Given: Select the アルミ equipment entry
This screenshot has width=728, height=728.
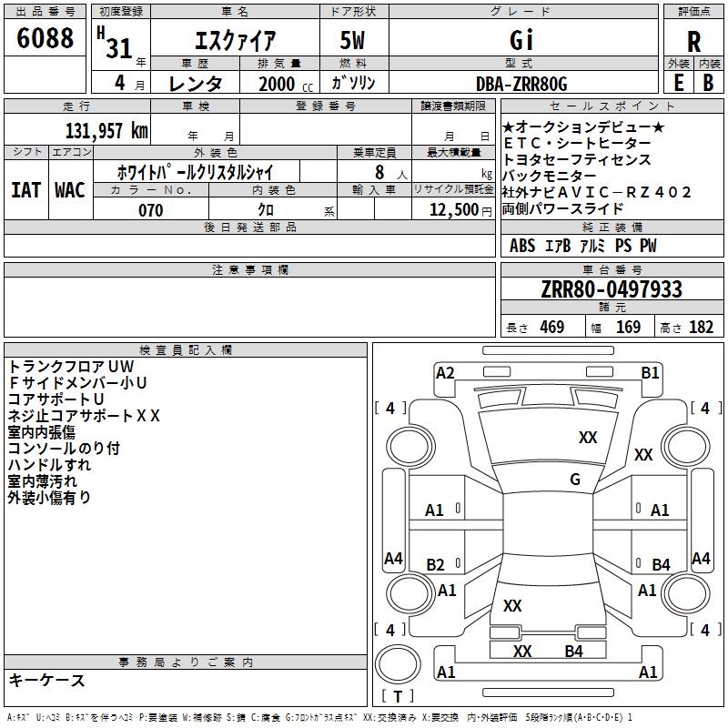Looking at the screenshot, I should click(593, 245).
